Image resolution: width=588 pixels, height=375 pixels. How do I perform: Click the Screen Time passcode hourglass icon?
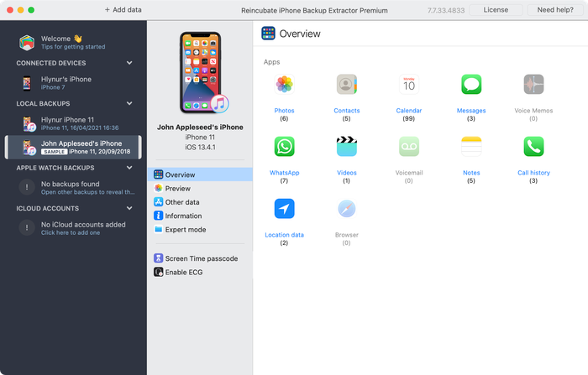158,258
